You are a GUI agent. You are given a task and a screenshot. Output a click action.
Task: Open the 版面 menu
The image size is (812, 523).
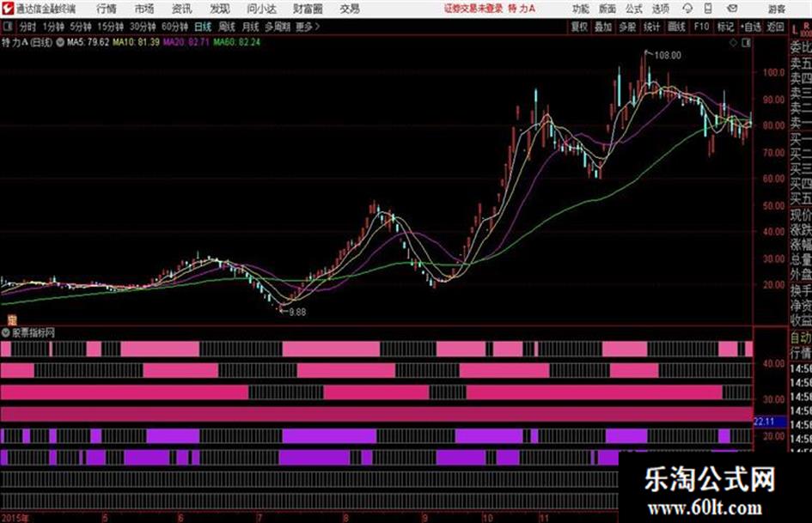tap(607, 9)
